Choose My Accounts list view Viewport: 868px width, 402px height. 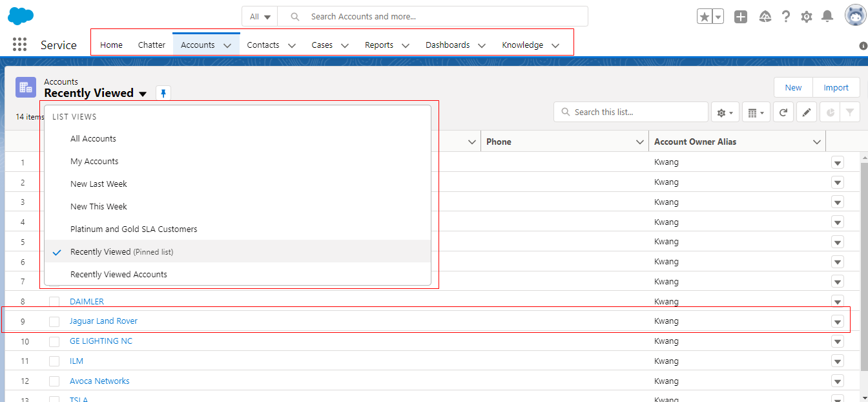click(x=238, y=162)
